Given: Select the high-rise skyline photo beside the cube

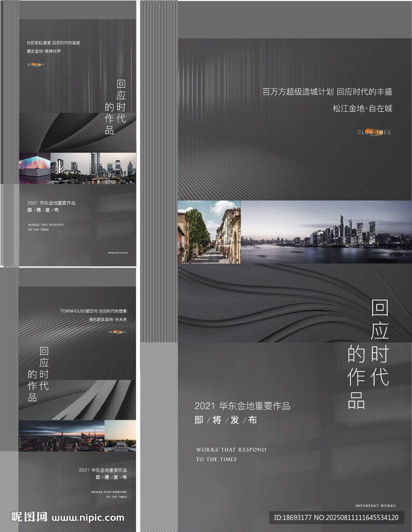Looking at the screenshot, I should click(x=94, y=168).
